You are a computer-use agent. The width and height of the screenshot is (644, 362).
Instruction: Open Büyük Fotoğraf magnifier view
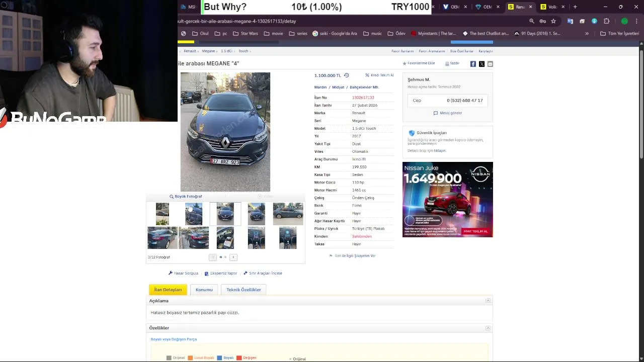point(186,197)
